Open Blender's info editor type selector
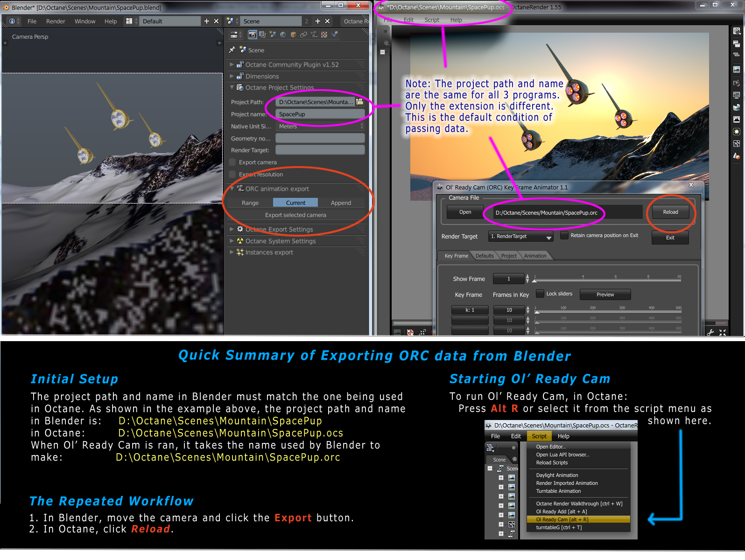 click(14, 21)
